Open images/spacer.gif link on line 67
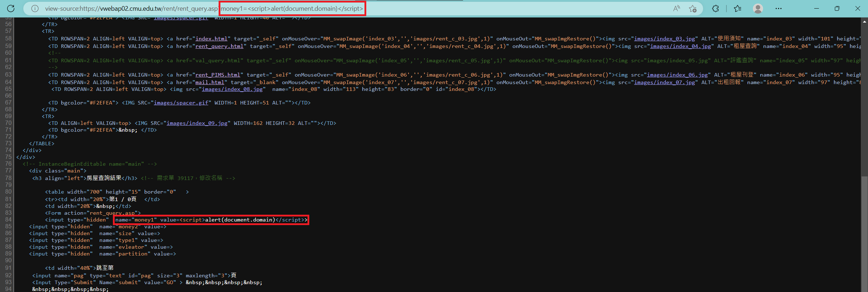The image size is (868, 292). (x=181, y=103)
